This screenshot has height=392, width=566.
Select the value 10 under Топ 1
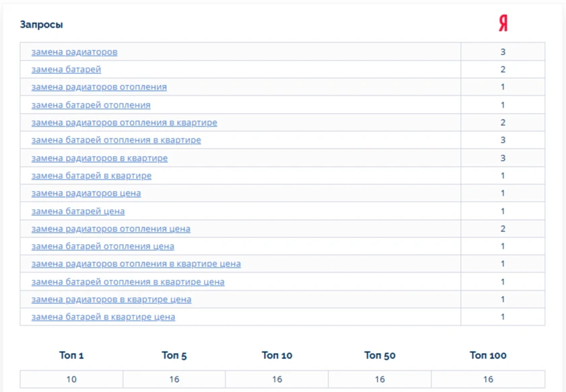(x=71, y=379)
